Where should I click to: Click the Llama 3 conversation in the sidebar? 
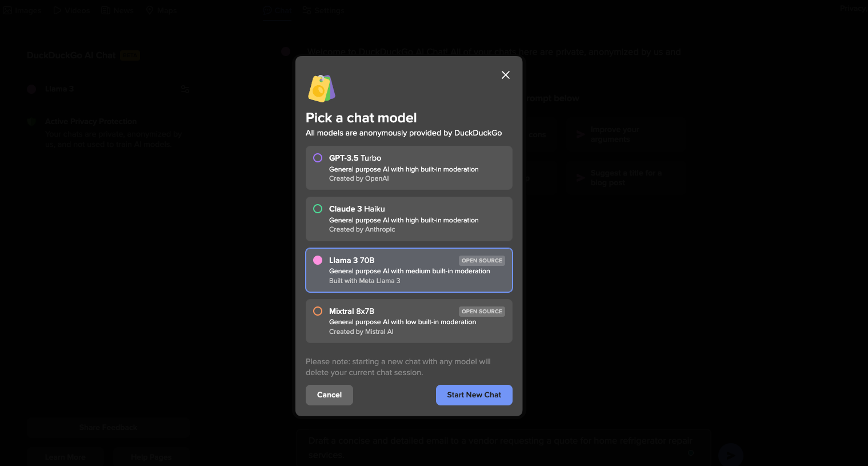click(x=60, y=89)
